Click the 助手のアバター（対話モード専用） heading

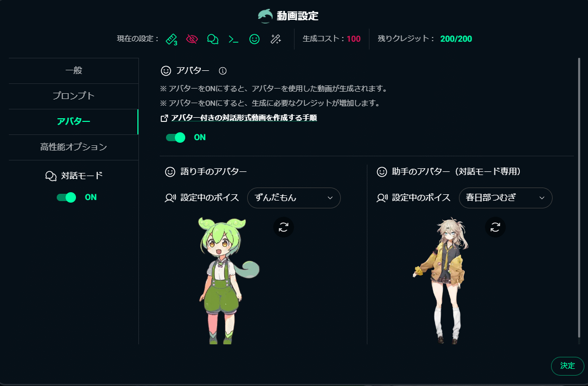click(456, 171)
